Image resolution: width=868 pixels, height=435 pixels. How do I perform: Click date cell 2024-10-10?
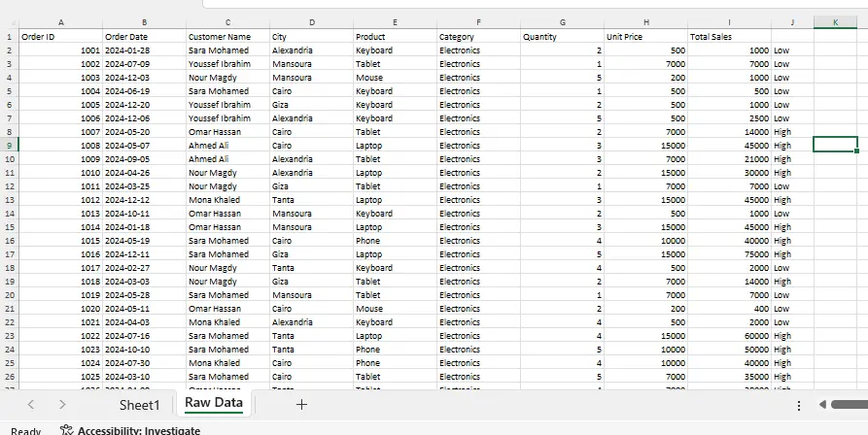coord(145,350)
